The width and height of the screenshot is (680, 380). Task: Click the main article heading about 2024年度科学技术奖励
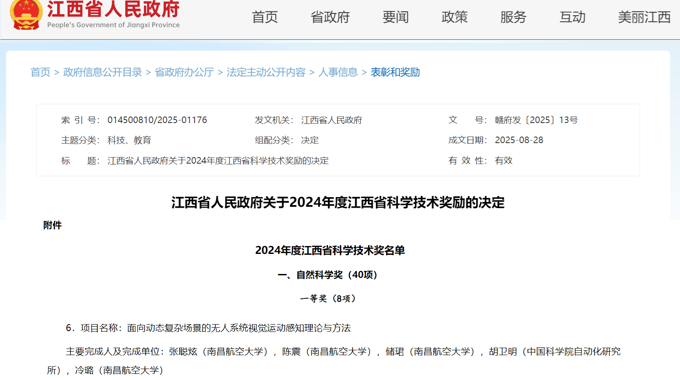tap(338, 203)
